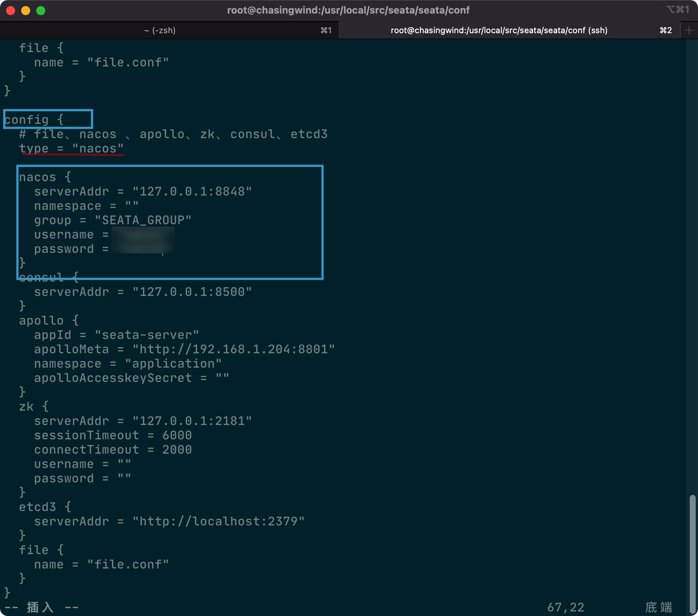This screenshot has height=616, width=698.
Task: Click zk serverAddr "127.0.0.1:2181" value
Action: (x=192, y=421)
